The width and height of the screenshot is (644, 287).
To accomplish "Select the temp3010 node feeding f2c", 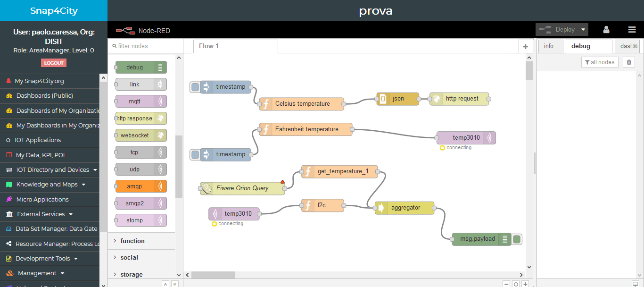I will (x=234, y=214).
